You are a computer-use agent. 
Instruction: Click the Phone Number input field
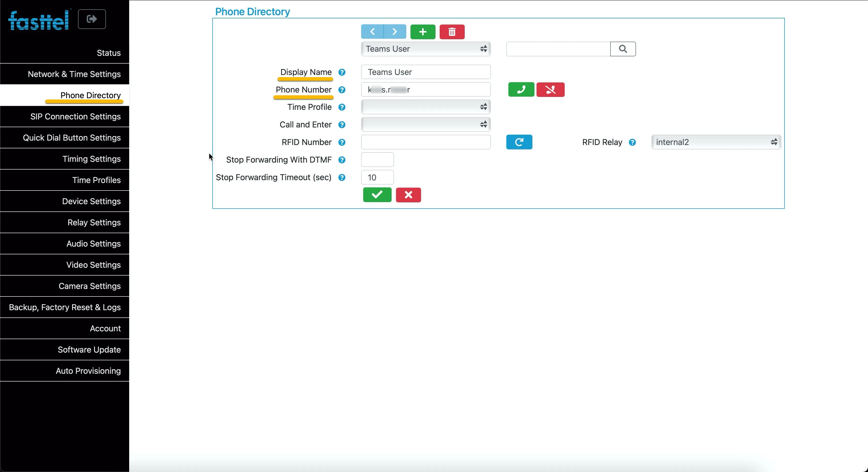pyautogui.click(x=426, y=89)
